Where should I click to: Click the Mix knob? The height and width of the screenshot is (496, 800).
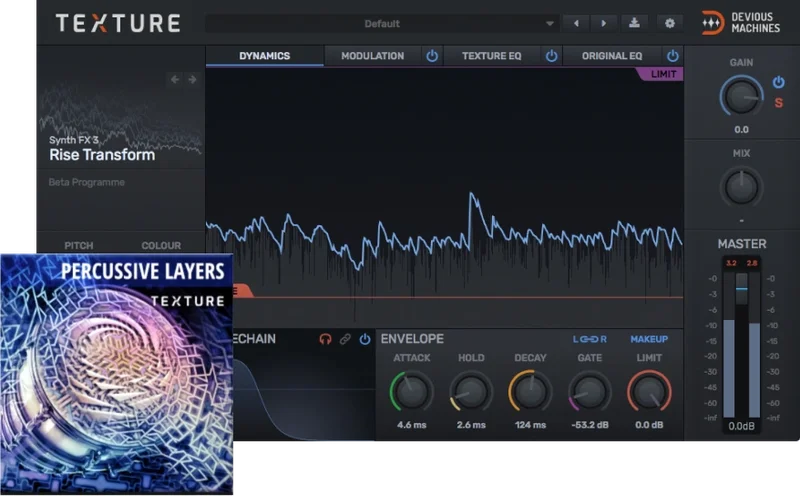(x=741, y=187)
